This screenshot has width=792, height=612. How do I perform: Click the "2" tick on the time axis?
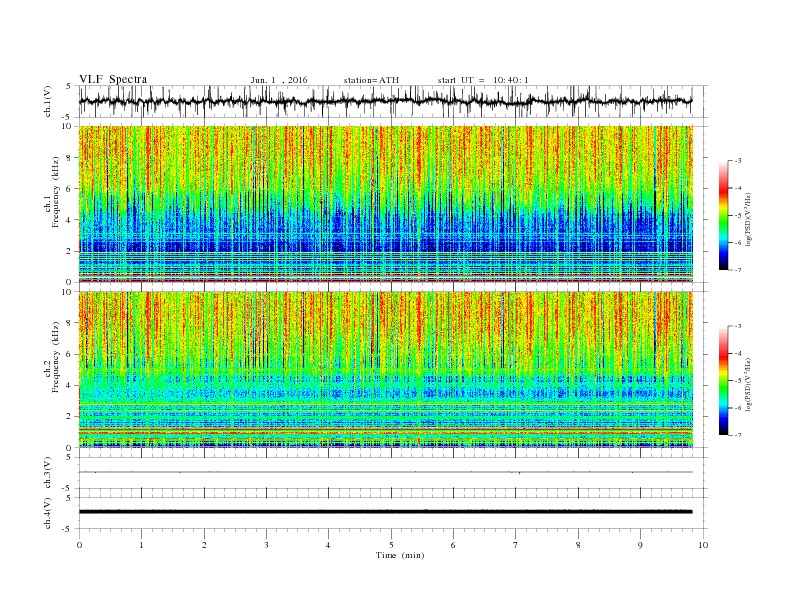tap(204, 545)
